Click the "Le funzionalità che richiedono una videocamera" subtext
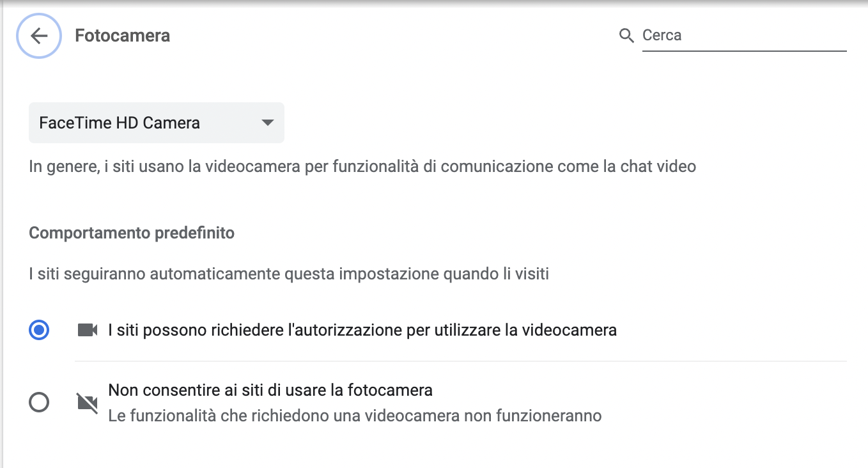This screenshot has width=868, height=468. click(x=355, y=416)
